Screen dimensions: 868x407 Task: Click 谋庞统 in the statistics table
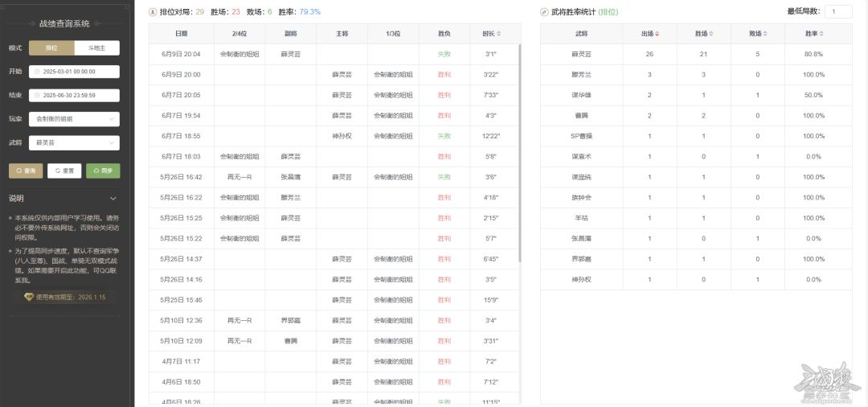click(x=582, y=177)
